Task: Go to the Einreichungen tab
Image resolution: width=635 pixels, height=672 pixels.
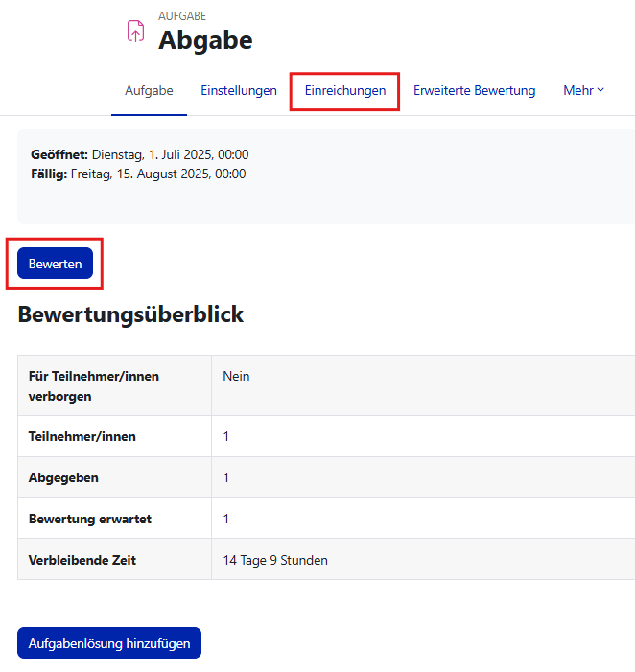Action: [x=345, y=91]
